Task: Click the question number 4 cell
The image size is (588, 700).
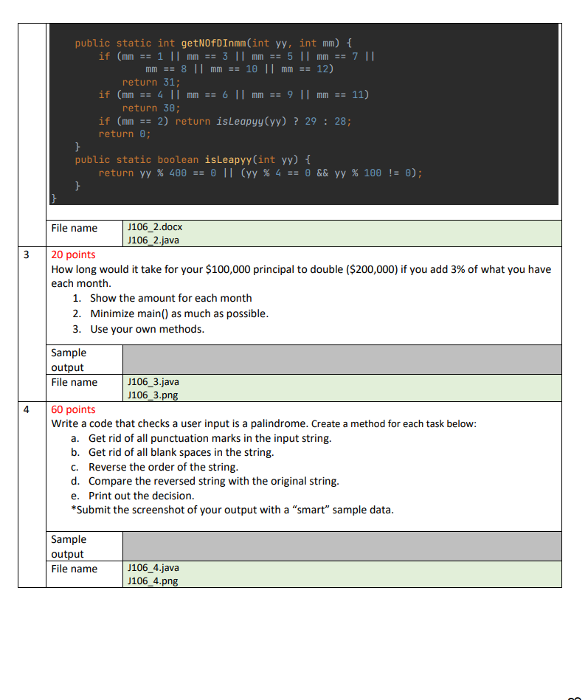Action: tap(32, 494)
